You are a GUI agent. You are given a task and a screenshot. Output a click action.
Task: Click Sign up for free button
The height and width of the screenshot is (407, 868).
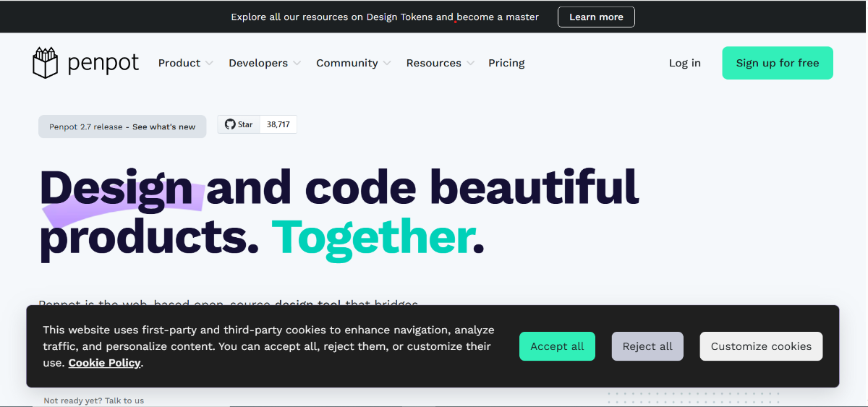coord(778,63)
